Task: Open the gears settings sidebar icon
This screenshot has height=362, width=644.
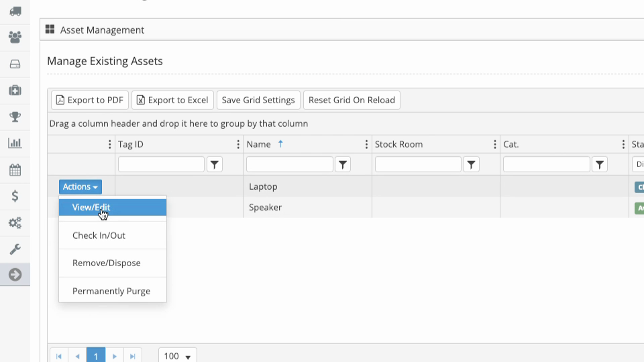Action: coord(15,223)
